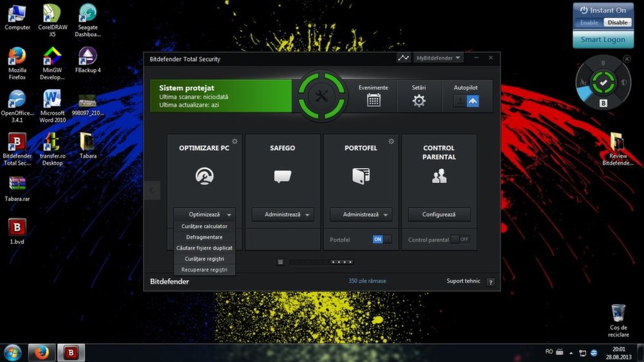Screen dimensions: 644x362
Task: Open the activity graph icon in title bar
Action: pos(403,58)
